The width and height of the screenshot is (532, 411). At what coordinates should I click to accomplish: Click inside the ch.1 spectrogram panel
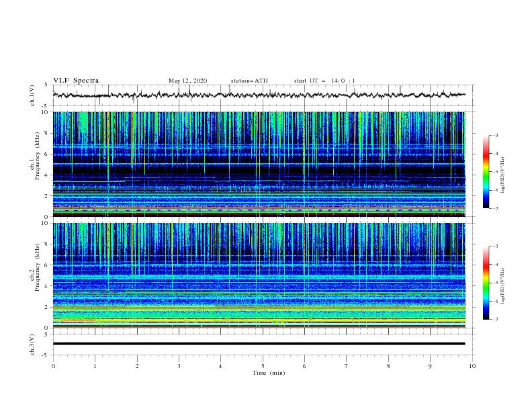pos(259,164)
